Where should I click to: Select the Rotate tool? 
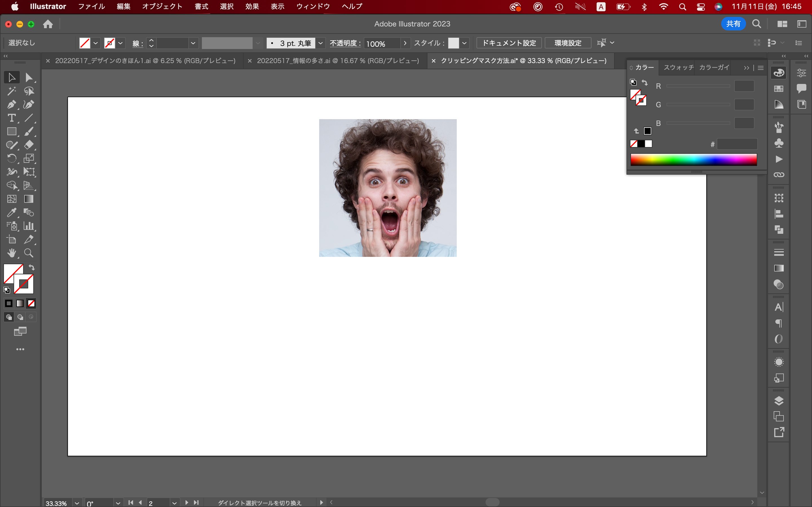(11, 158)
